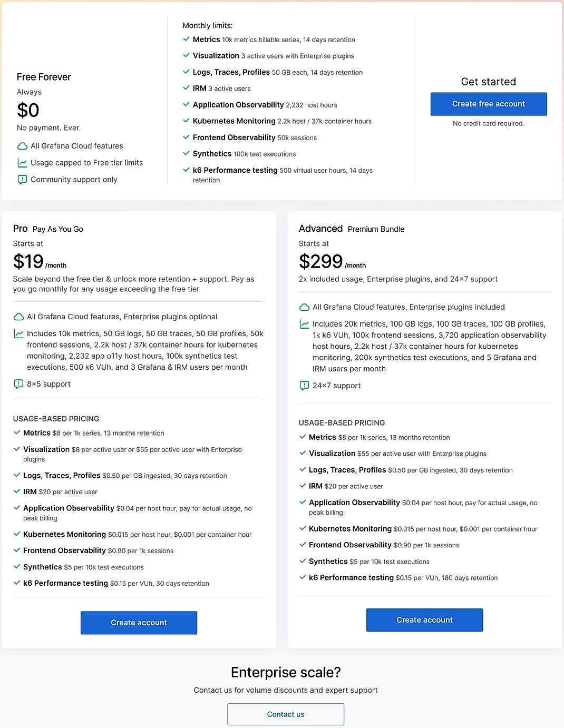Click the cloud icon in Advanced plan

(304, 307)
